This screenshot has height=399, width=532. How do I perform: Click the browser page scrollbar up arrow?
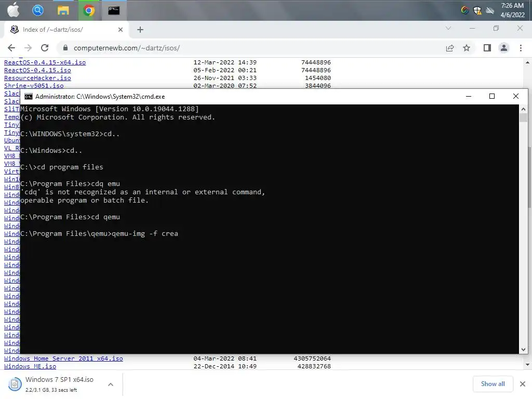point(528,63)
